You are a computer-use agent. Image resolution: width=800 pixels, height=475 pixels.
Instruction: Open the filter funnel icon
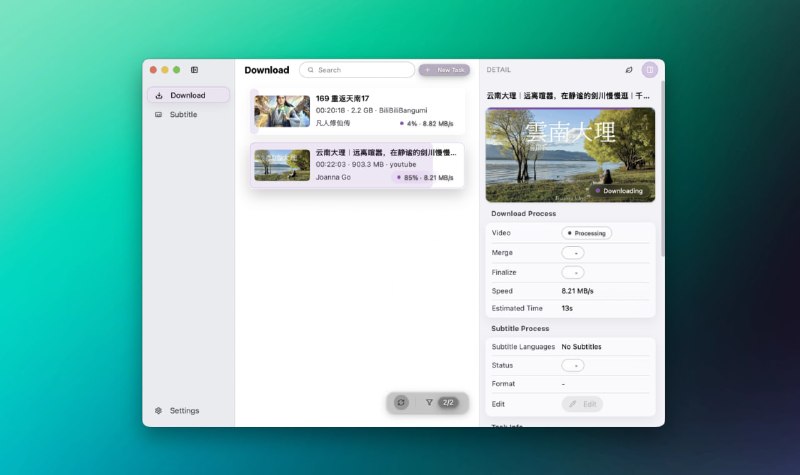429,402
